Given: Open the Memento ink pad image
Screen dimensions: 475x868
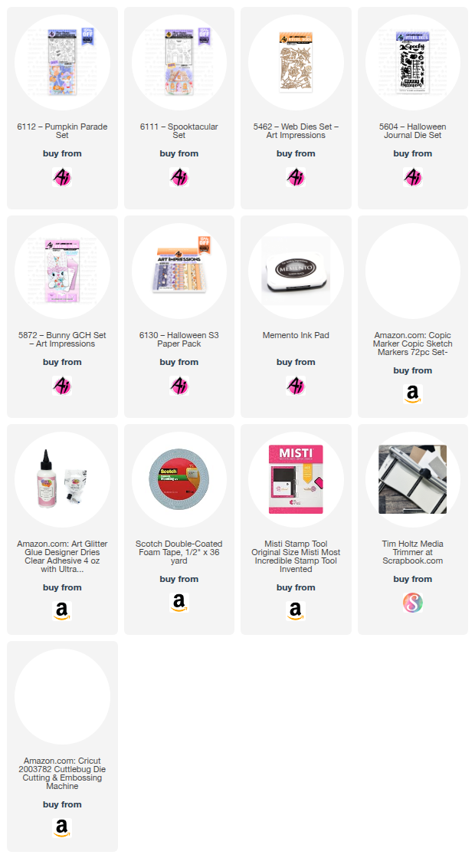Looking at the screenshot, I should [296, 271].
